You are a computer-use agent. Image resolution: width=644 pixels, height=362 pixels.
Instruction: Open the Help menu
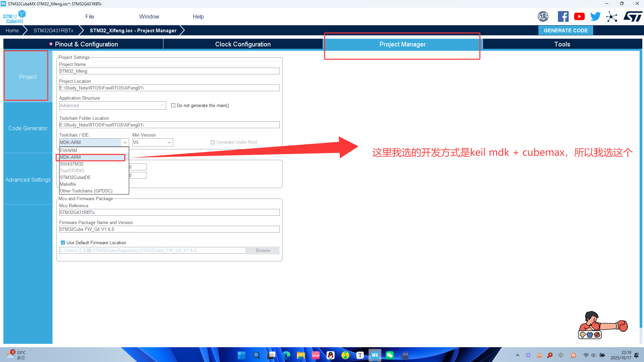(198, 16)
